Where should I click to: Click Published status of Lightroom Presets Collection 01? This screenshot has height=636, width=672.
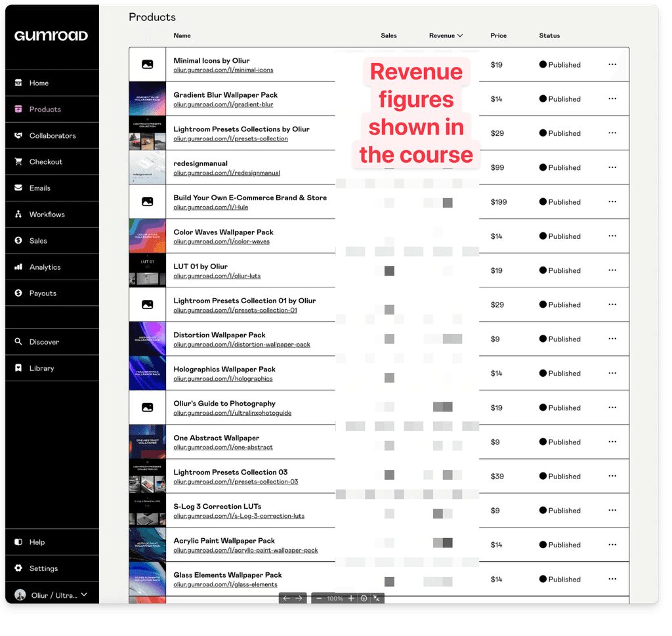[x=560, y=305]
